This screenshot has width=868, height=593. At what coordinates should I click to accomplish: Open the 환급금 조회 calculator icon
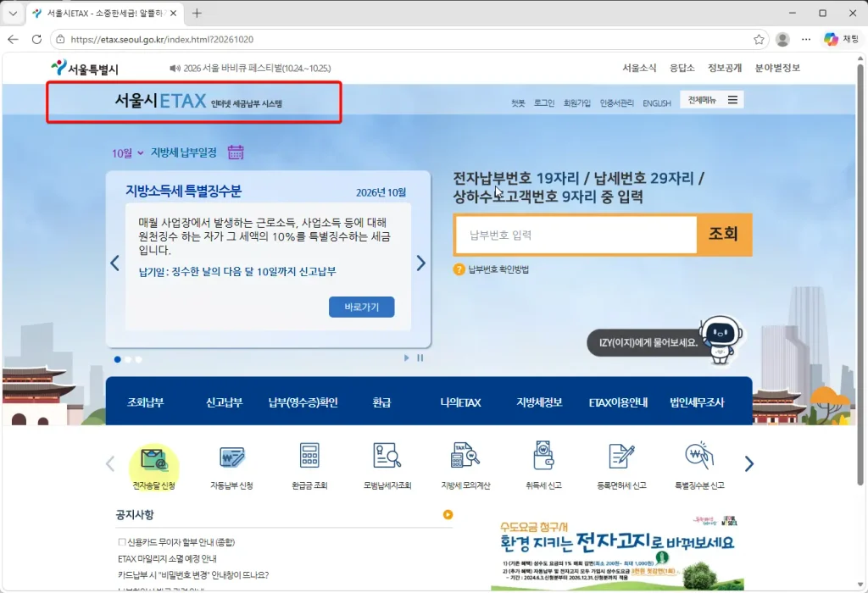point(309,456)
